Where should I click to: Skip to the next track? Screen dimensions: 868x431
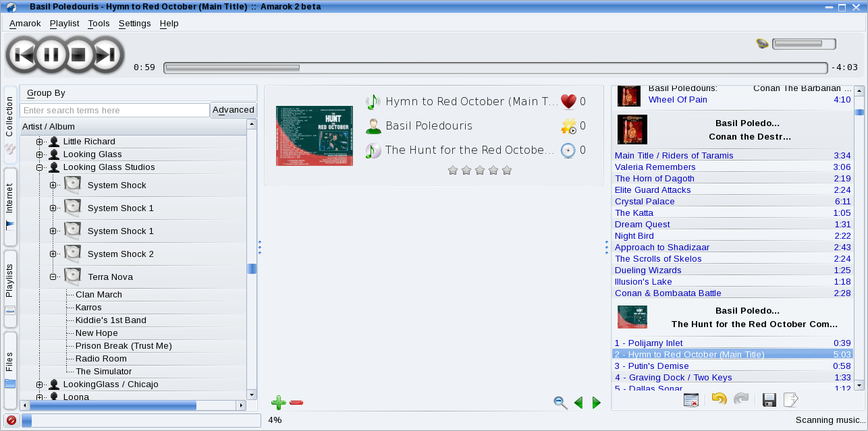pos(106,55)
